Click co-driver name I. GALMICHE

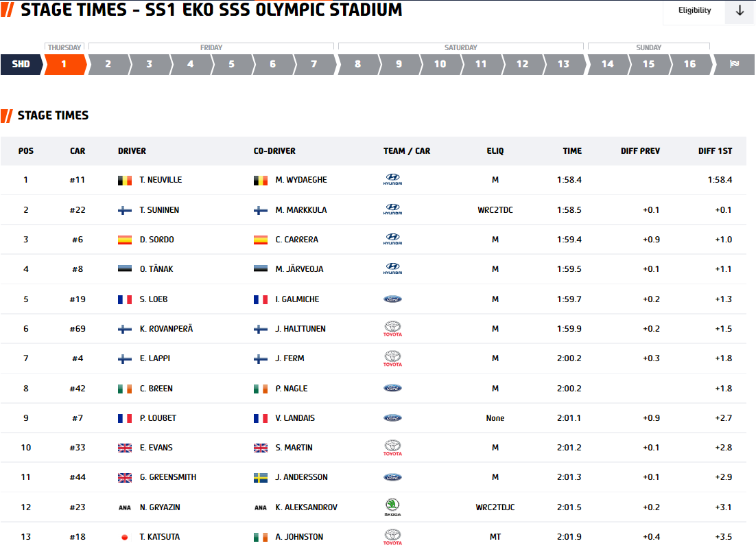[x=298, y=299]
